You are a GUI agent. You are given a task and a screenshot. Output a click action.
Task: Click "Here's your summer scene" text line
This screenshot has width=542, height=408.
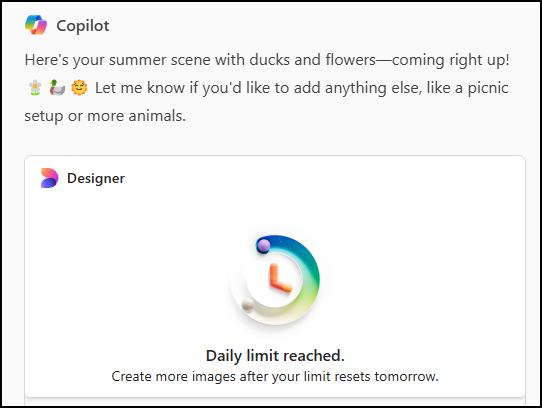[267, 60]
